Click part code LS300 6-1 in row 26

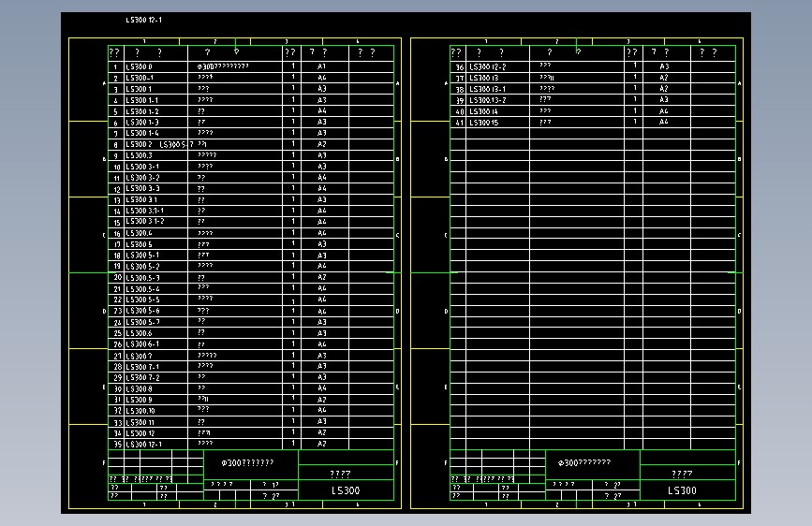[x=142, y=344]
